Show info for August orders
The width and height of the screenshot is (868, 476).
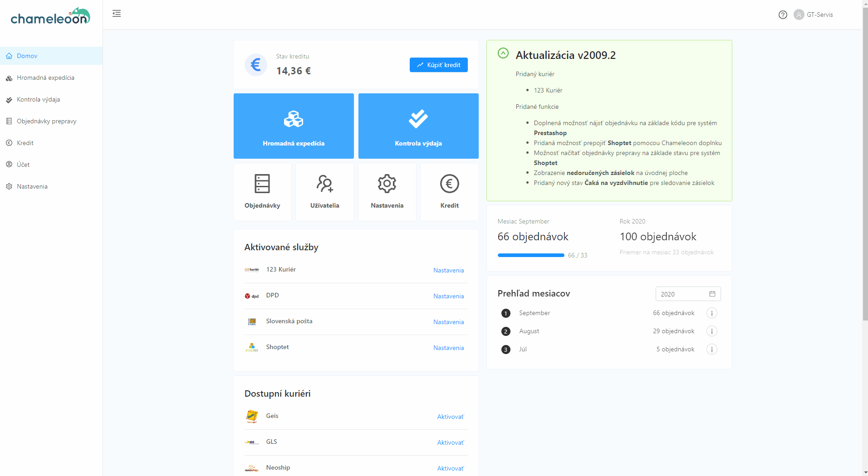712,331
